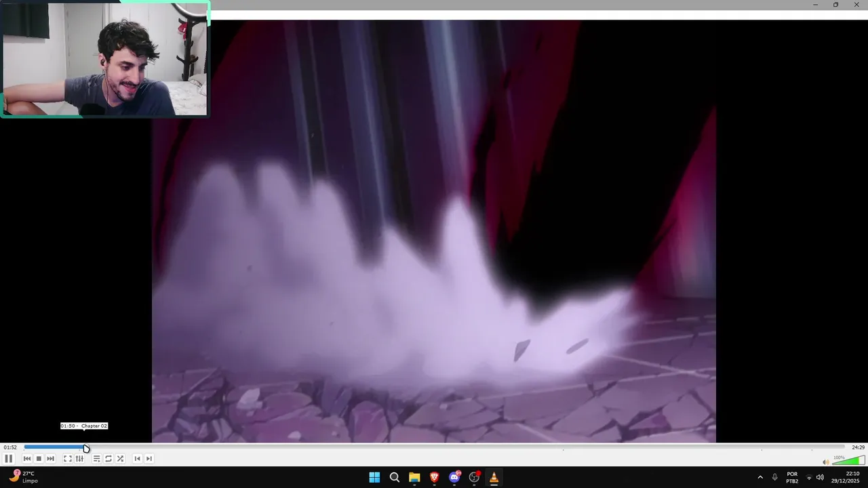This screenshot has width=868, height=488.
Task: Open extended settings and effects
Action: [x=79, y=459]
